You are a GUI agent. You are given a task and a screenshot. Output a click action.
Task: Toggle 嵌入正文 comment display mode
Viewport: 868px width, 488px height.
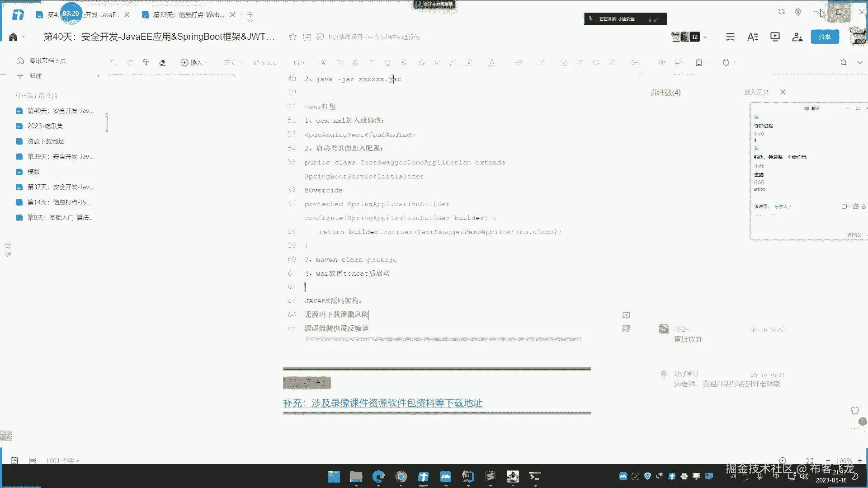(756, 92)
